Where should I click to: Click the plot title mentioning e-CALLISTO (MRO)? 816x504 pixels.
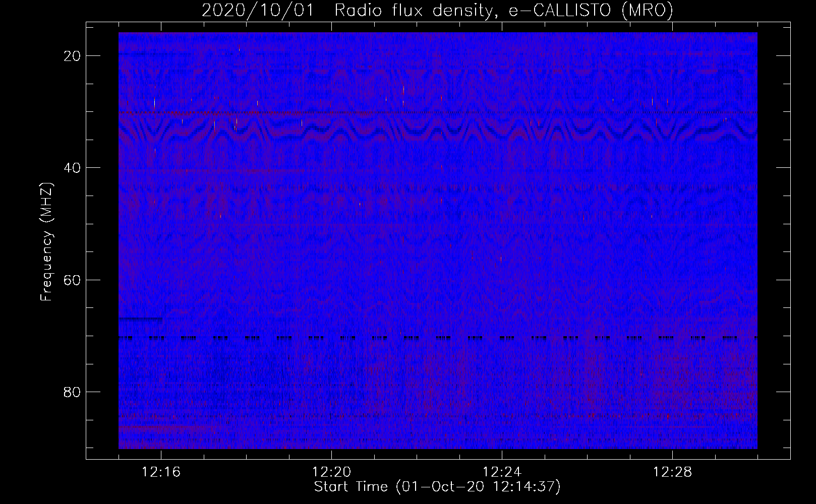(x=437, y=10)
